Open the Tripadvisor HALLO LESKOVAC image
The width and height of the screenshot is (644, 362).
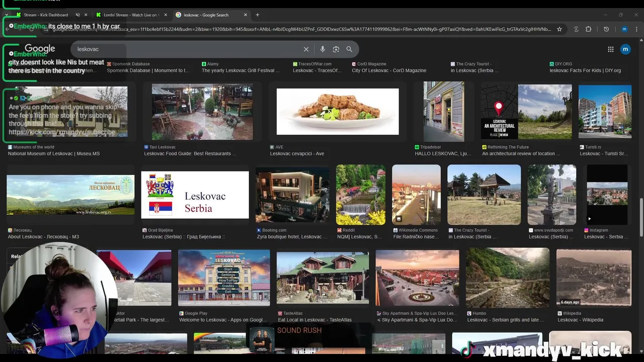coord(444,112)
